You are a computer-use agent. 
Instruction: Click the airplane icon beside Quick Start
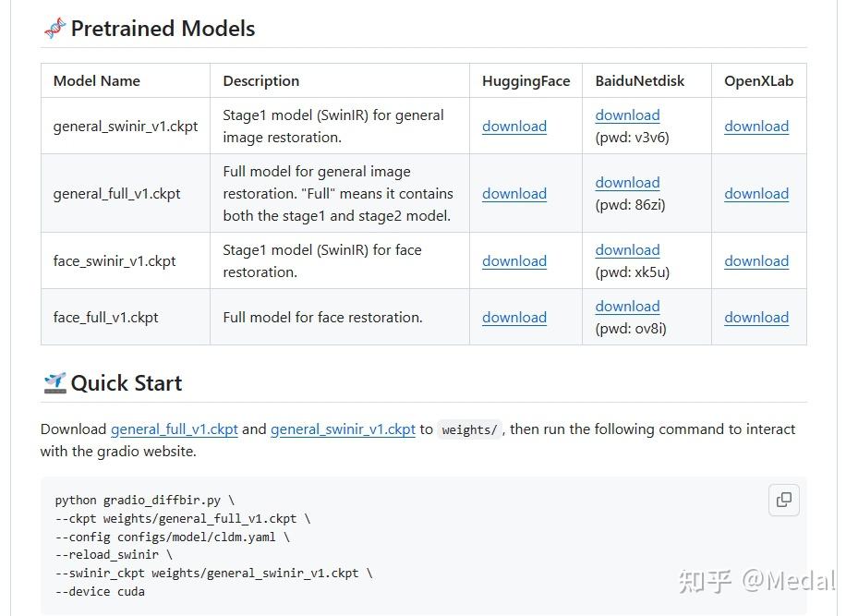[x=54, y=383]
